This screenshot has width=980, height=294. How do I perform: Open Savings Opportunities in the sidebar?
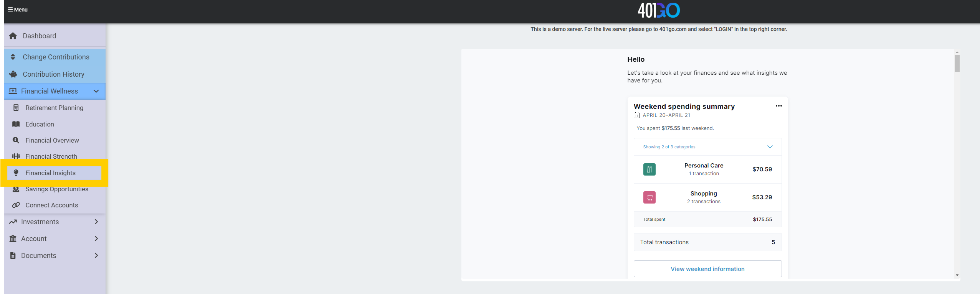(x=57, y=189)
